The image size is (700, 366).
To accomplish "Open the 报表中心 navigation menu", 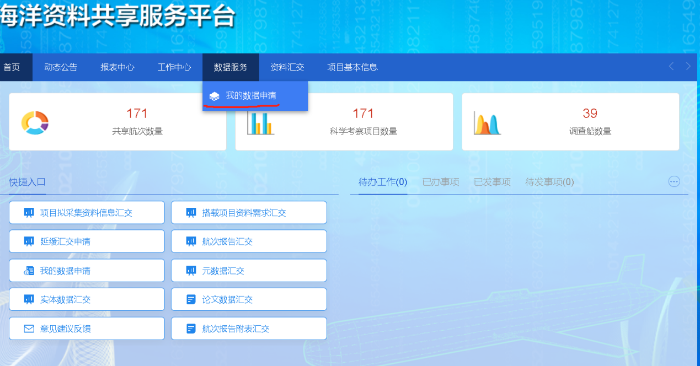I will [x=117, y=67].
